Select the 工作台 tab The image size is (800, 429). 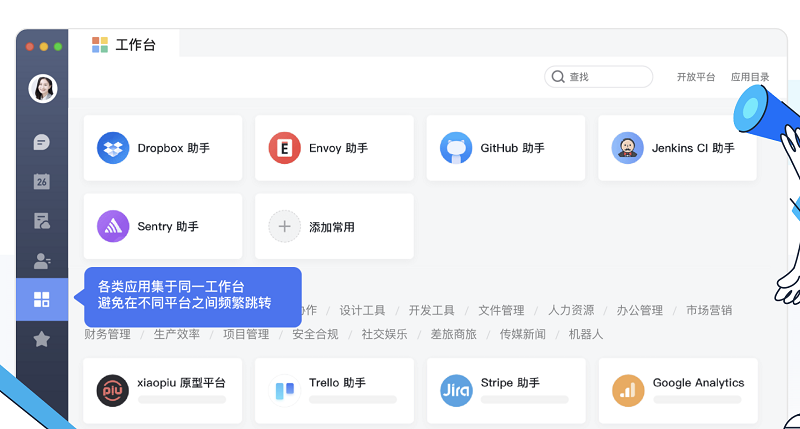pyautogui.click(x=123, y=44)
